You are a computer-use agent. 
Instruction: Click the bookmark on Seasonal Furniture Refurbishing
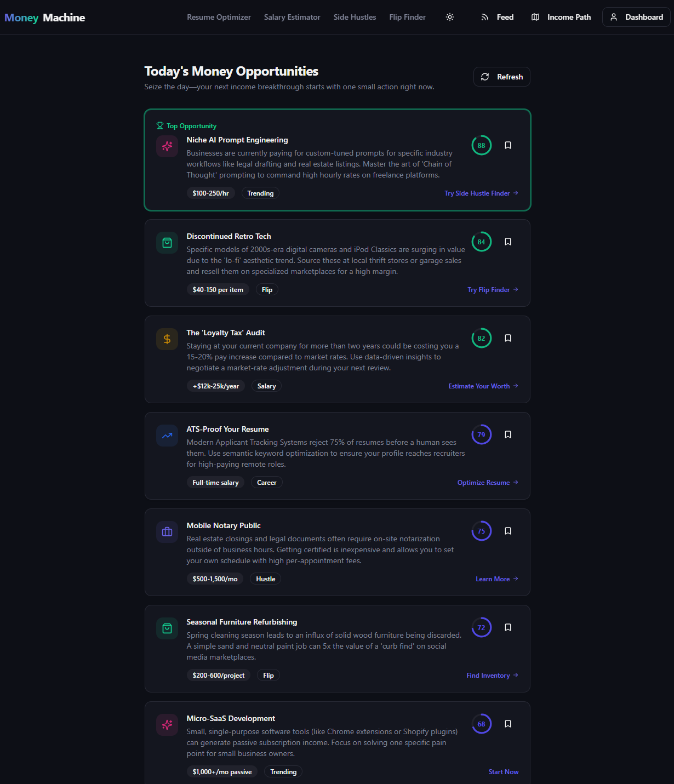[x=508, y=627]
